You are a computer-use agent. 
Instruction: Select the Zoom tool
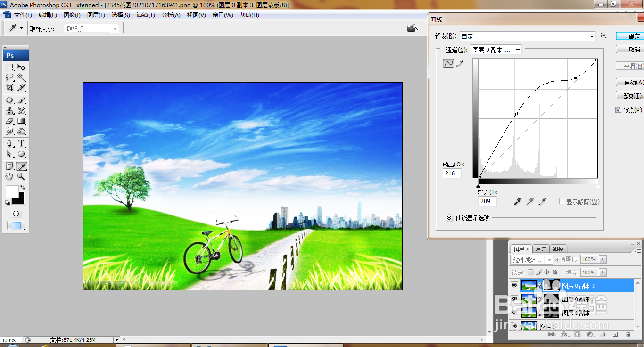pos(21,176)
